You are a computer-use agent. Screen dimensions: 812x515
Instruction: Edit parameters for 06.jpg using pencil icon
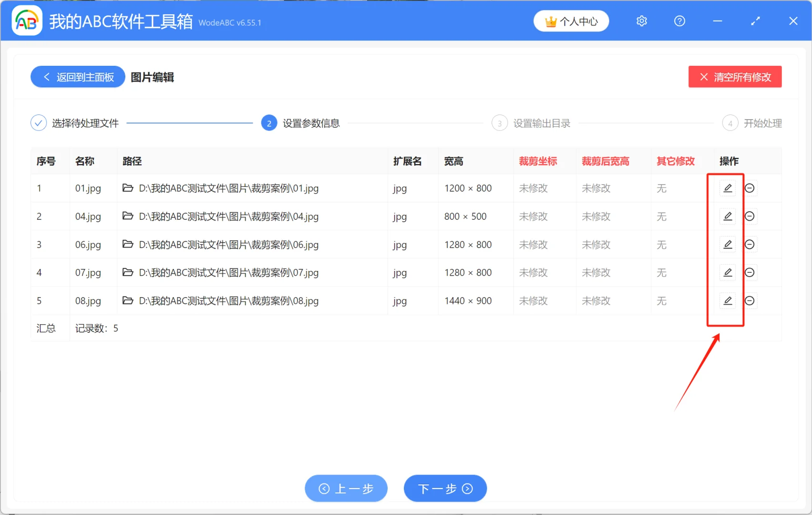pyautogui.click(x=728, y=244)
